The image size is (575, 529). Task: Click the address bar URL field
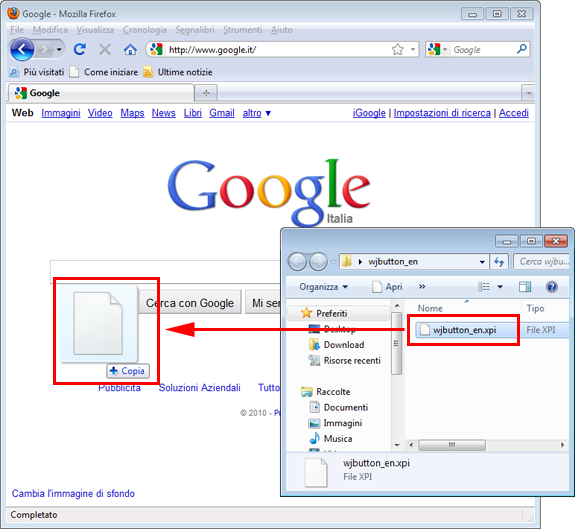coord(277,49)
